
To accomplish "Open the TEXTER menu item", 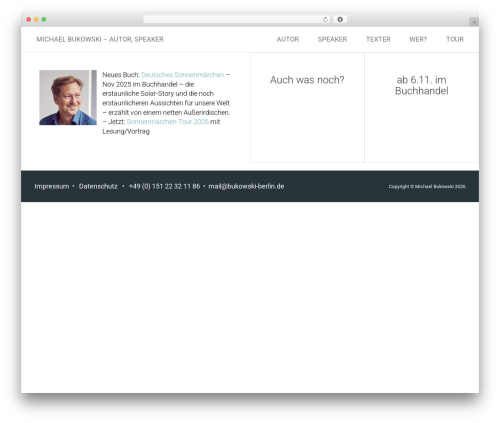I will coord(378,39).
